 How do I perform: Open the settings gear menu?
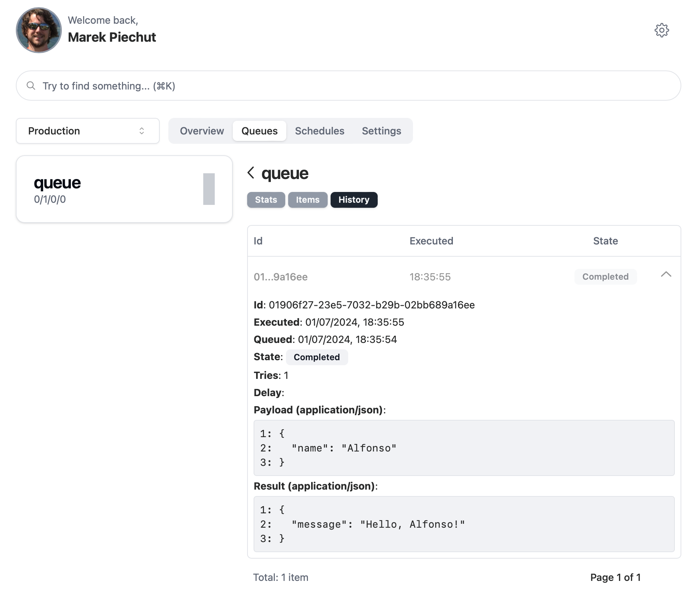tap(662, 29)
